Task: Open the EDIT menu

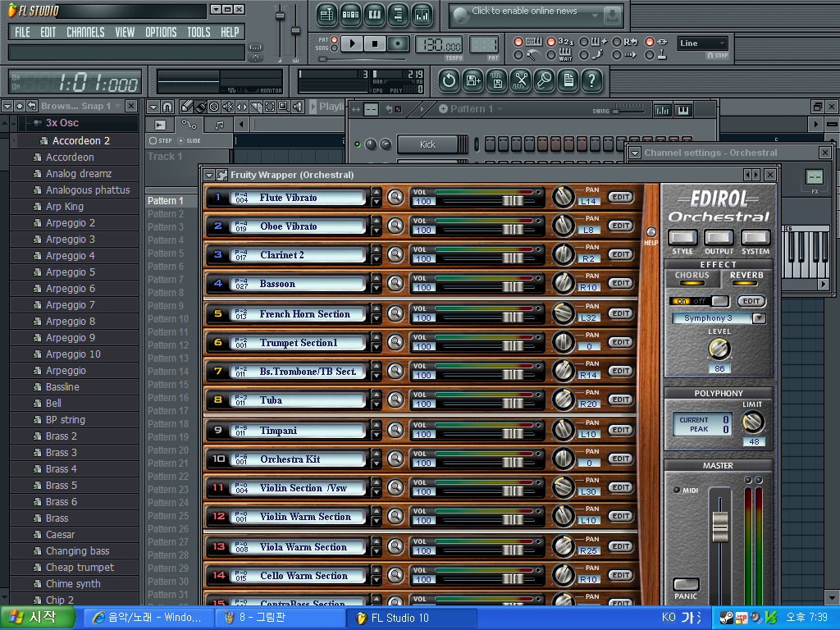Action: pyautogui.click(x=48, y=32)
